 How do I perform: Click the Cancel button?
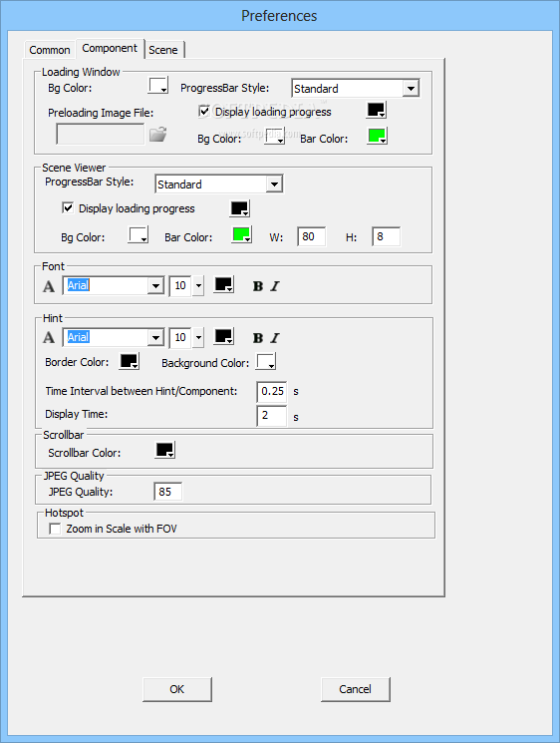pos(356,689)
